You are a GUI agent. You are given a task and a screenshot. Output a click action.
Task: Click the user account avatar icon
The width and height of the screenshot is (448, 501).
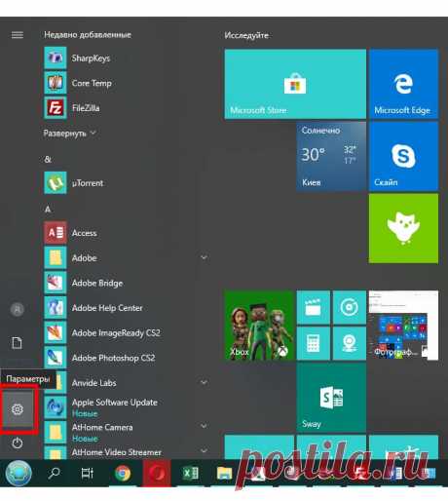click(x=18, y=309)
